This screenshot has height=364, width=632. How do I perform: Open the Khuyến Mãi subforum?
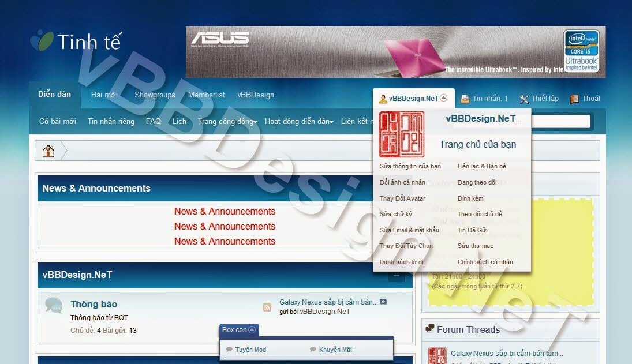[335, 350]
